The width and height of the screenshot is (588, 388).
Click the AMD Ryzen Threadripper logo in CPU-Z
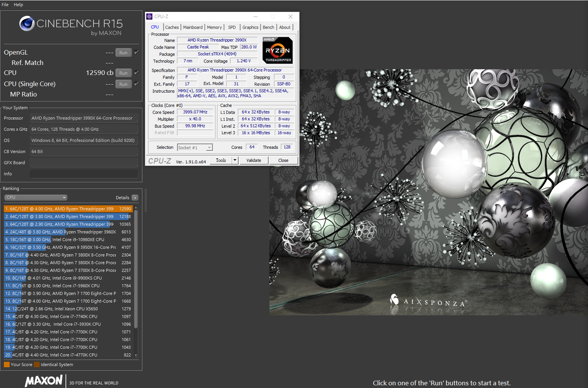[x=277, y=50]
